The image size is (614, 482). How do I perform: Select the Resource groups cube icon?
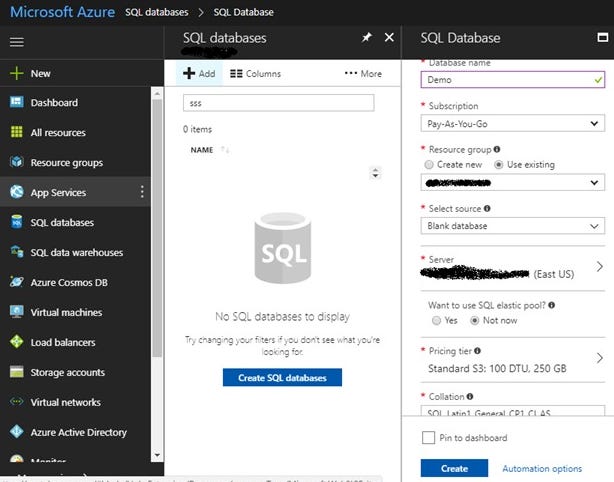point(16,162)
